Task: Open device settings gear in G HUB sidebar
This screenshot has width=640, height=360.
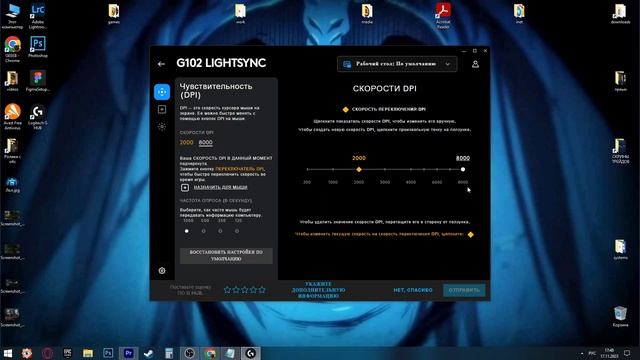Action: [162, 271]
